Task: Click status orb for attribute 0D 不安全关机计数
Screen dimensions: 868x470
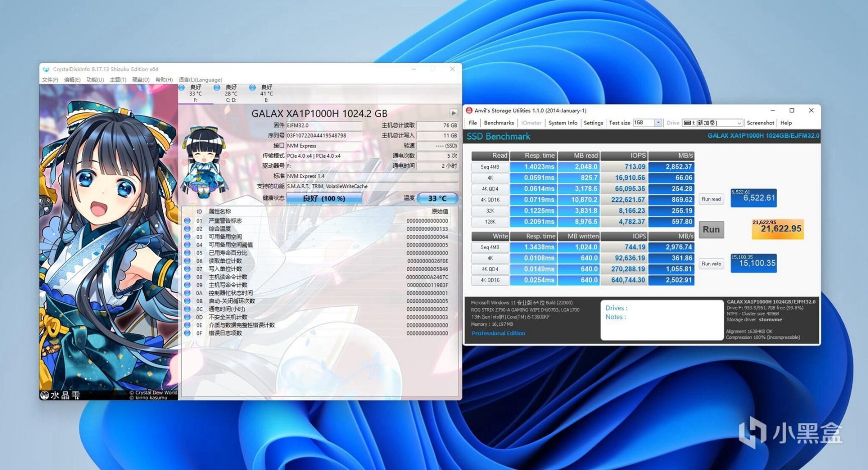Action: (187, 317)
